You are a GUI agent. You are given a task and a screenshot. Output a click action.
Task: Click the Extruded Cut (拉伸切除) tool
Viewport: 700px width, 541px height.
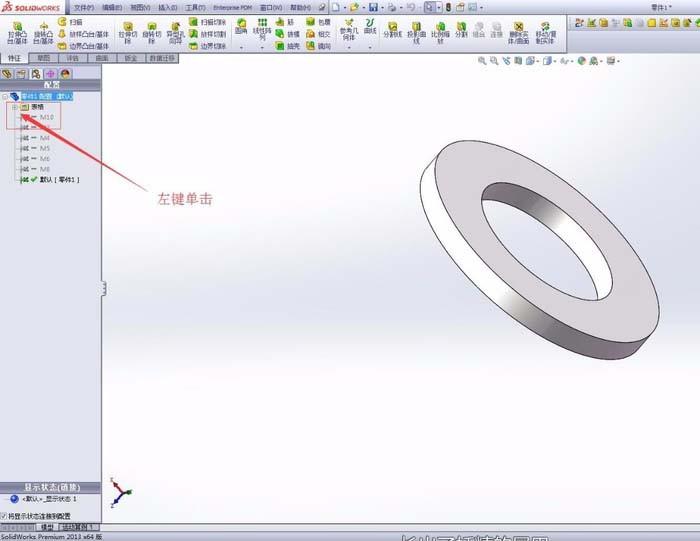coord(128,33)
